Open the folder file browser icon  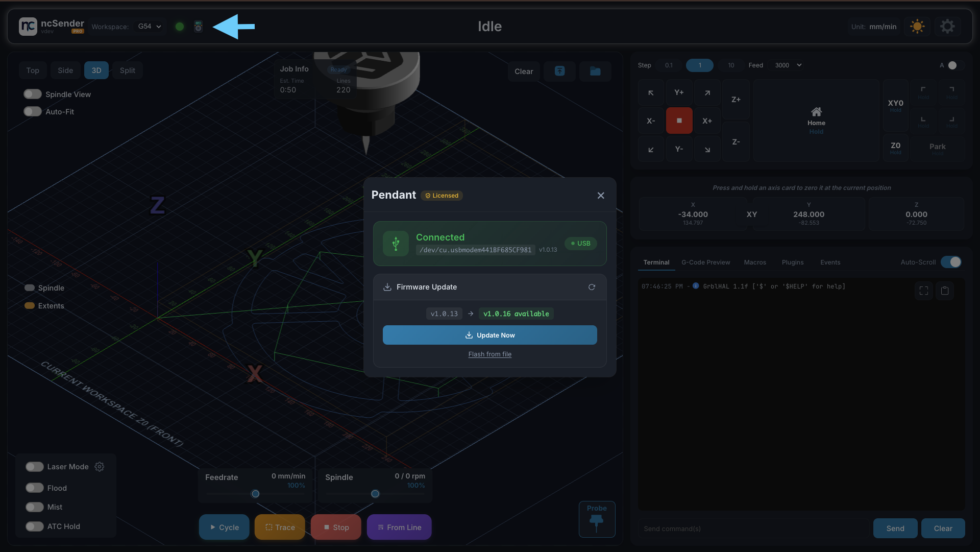point(595,71)
